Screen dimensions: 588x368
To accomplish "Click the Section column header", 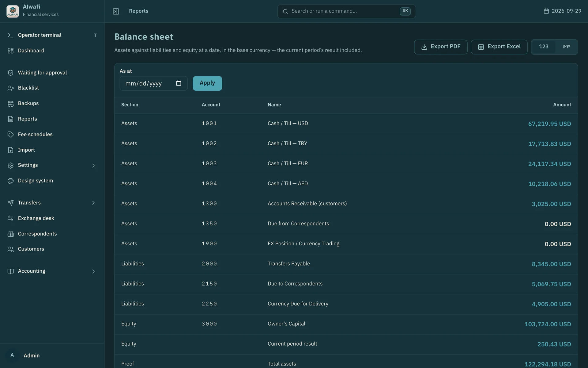I will [x=130, y=105].
